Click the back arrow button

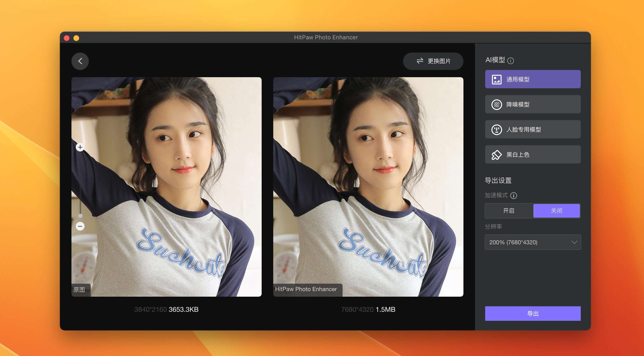pos(80,61)
